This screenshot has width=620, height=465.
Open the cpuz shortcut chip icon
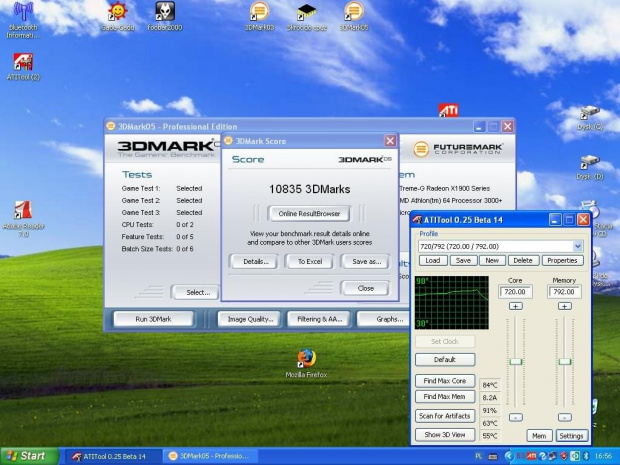tap(306, 17)
